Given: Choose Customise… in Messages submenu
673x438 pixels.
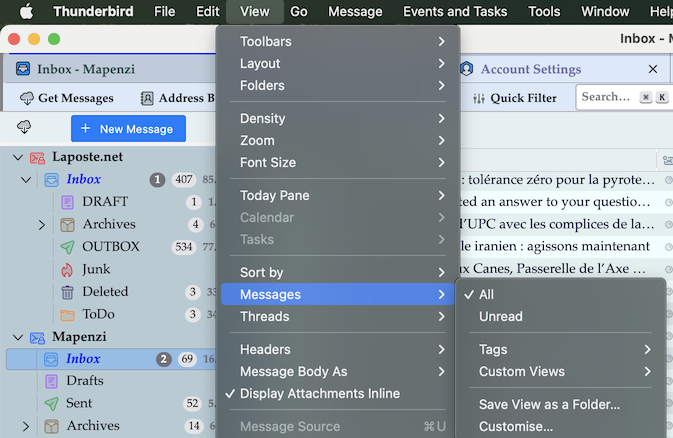Looking at the screenshot, I should (560, 426).
